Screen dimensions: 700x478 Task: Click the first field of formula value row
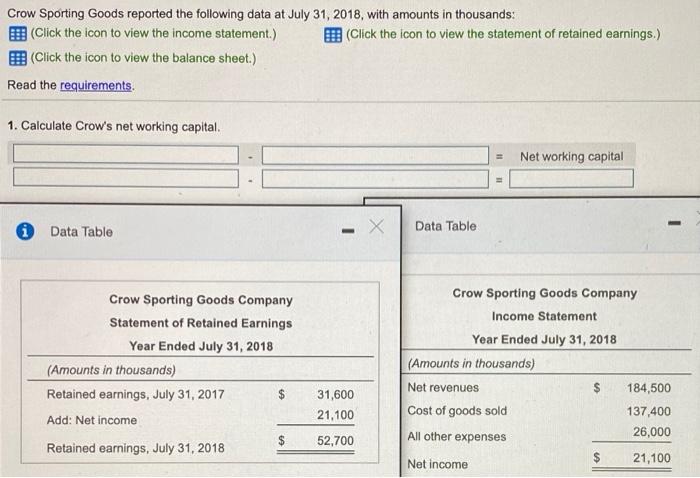click(x=125, y=177)
